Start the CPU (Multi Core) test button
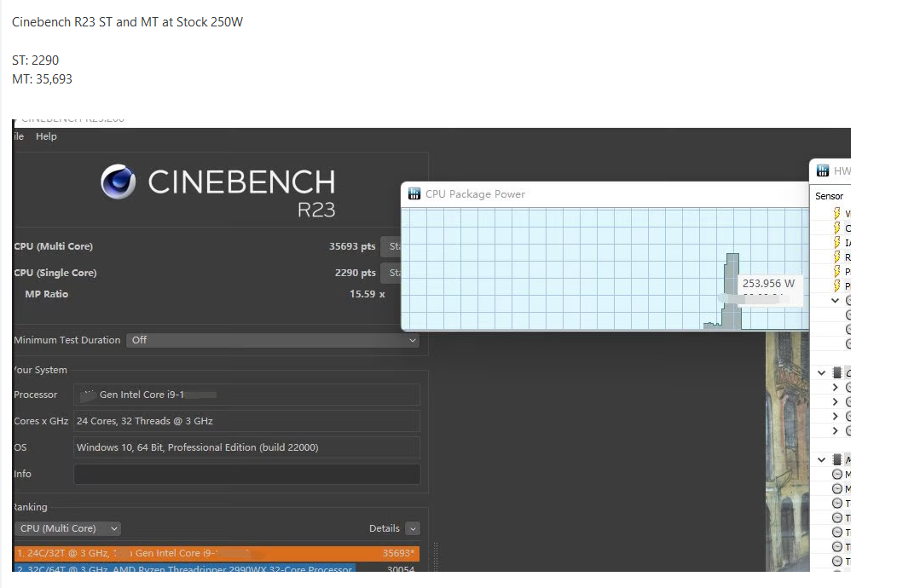 (391, 246)
